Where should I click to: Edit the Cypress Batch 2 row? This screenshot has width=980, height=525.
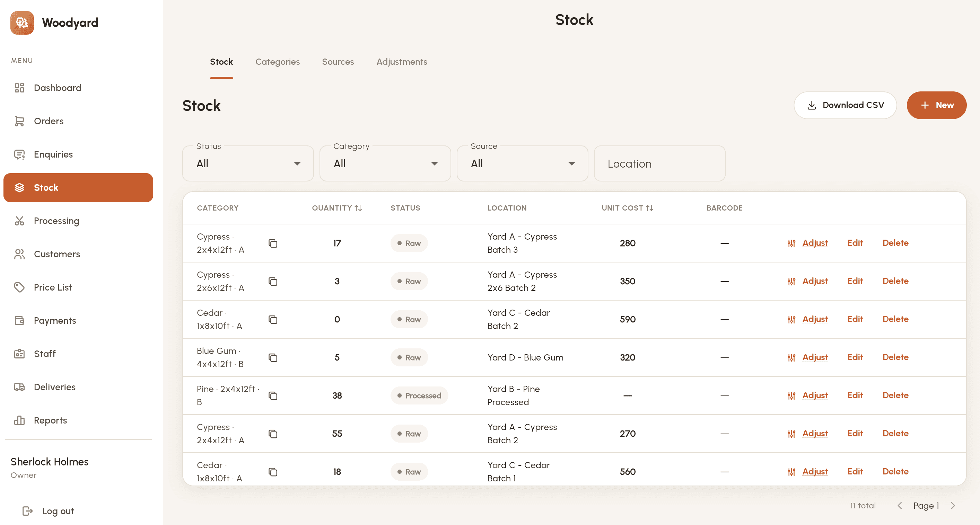pyautogui.click(x=855, y=433)
